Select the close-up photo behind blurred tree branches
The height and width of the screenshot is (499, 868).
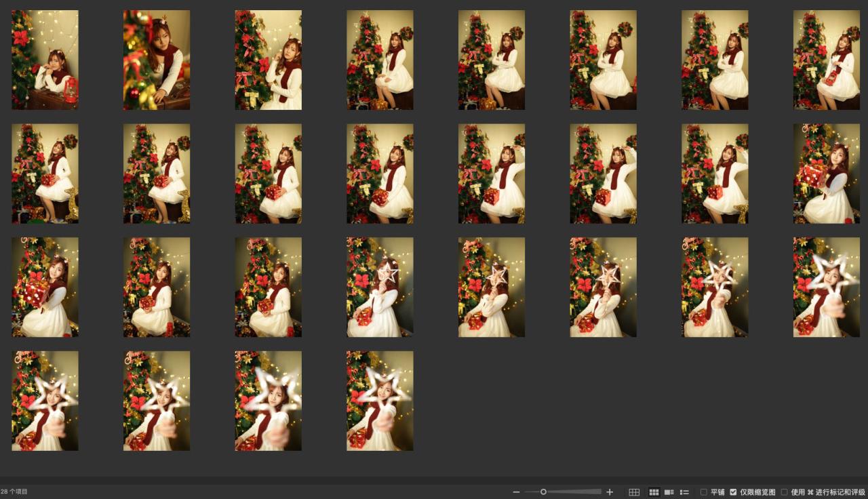point(157,60)
